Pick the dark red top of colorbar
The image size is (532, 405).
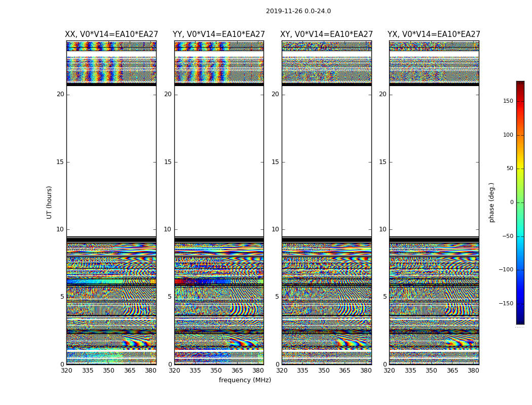click(x=520, y=83)
